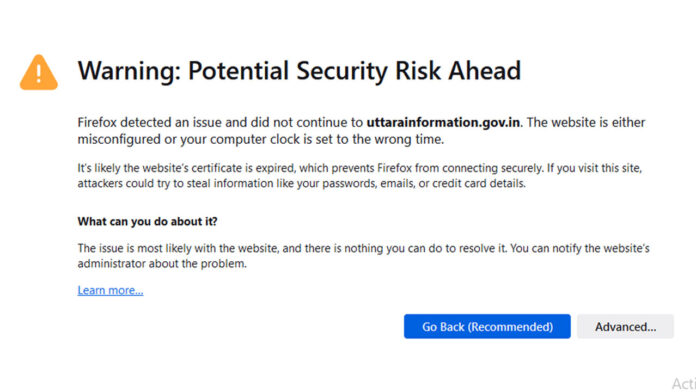Click the "administrator about the problem." line
Viewport: 696px width, 392px height.
click(x=162, y=264)
